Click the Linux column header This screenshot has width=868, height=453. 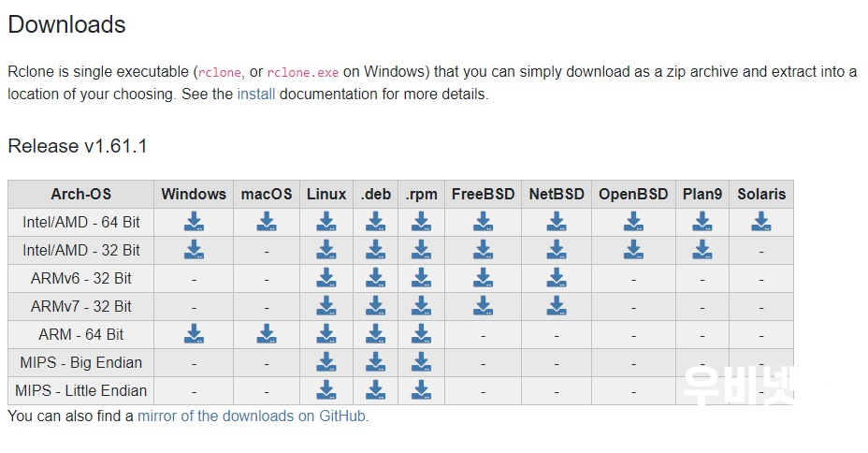(326, 194)
